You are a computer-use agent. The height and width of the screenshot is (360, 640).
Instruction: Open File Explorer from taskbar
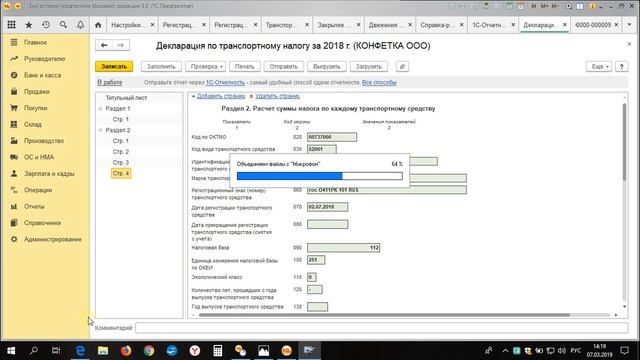click(103, 350)
